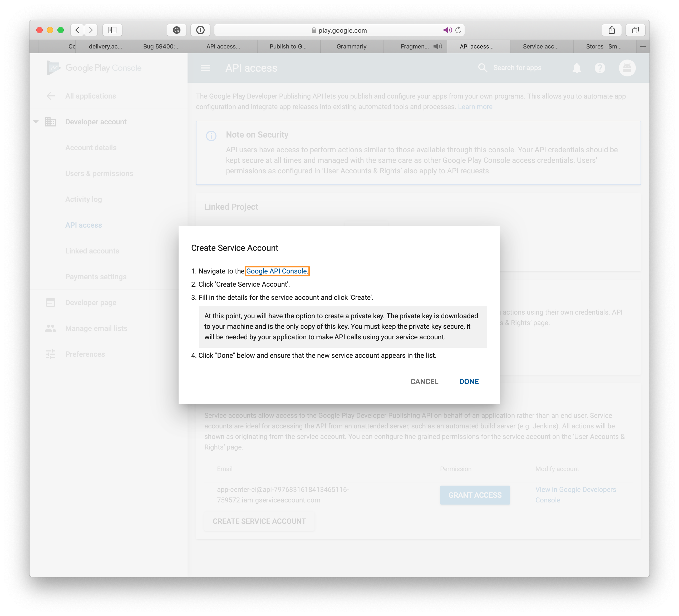Click the info circle icon in security note
This screenshot has height=616, width=679.
click(211, 135)
